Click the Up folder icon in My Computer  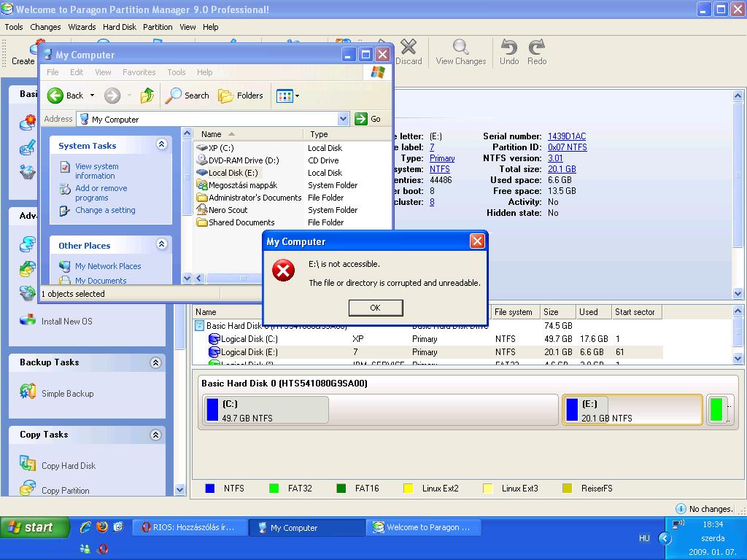147,96
